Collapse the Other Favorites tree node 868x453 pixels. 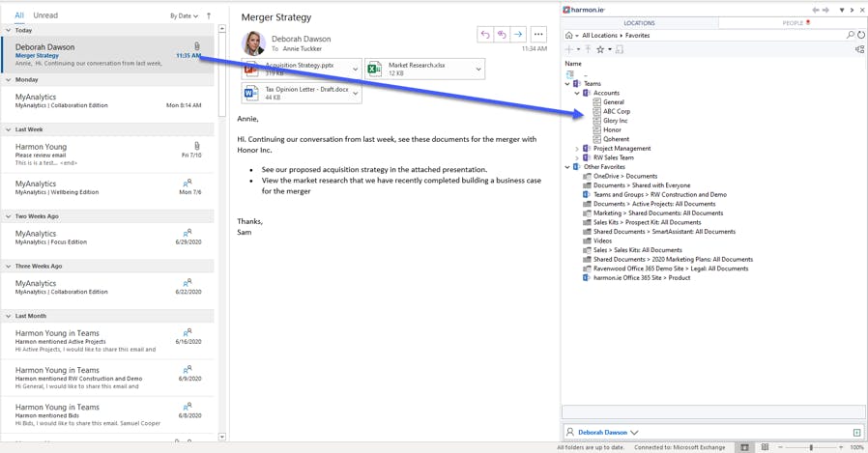tap(567, 167)
